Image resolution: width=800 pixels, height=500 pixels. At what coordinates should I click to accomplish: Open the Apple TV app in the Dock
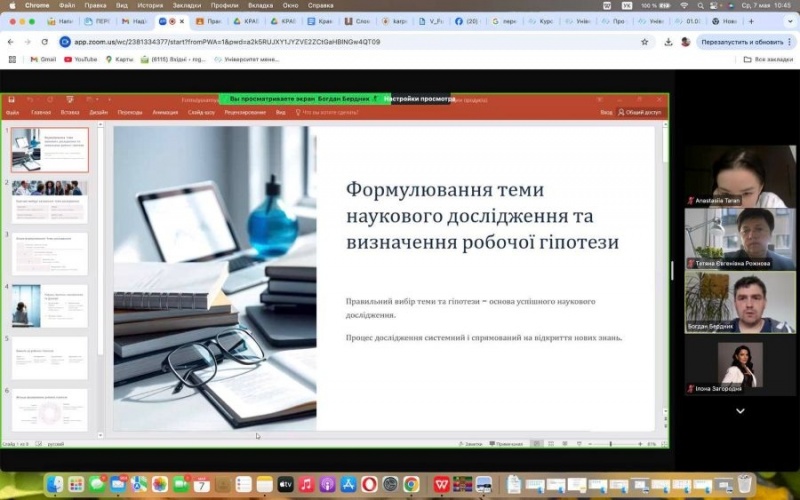pyautogui.click(x=285, y=484)
